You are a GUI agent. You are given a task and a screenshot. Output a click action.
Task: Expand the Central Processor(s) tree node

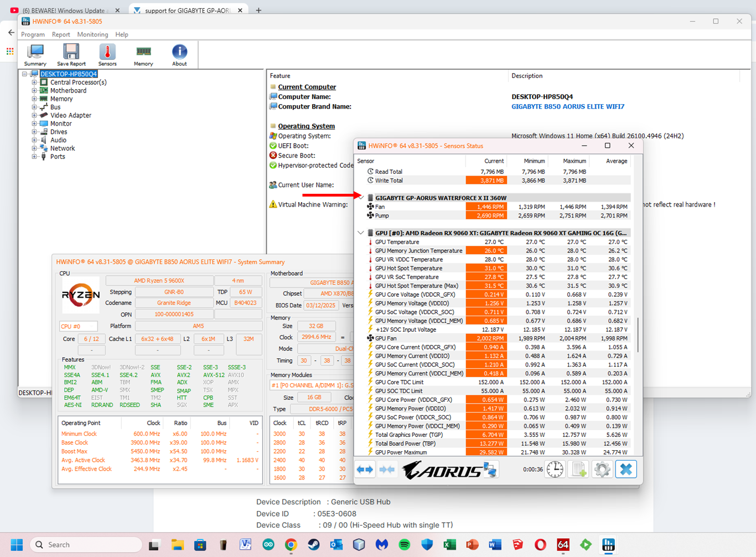(x=34, y=82)
